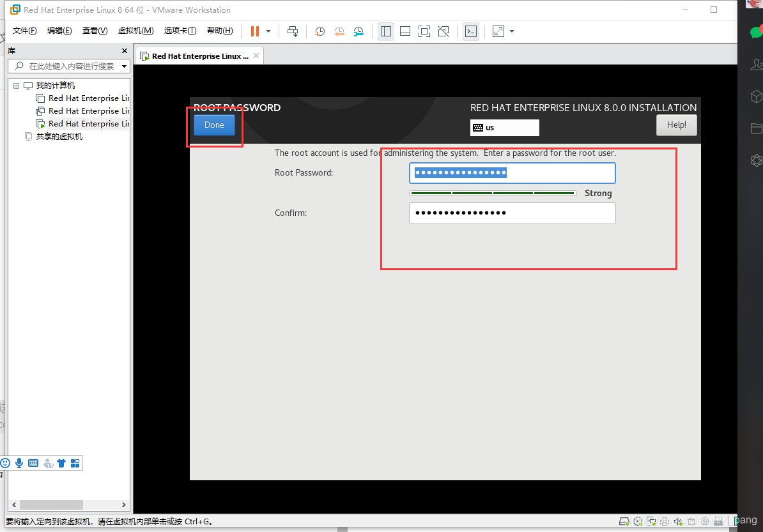Click the microphone voice input icon
Screen dimensions: 763x532
click(x=19, y=463)
